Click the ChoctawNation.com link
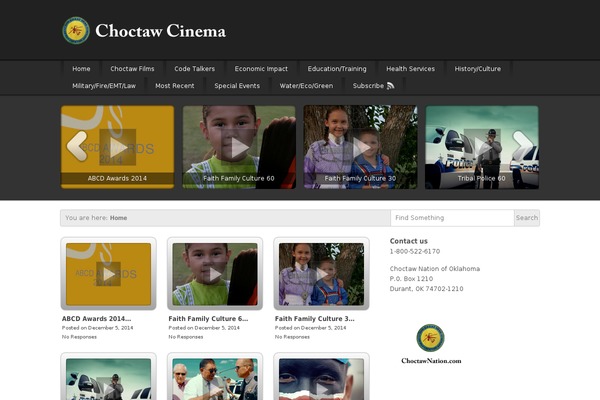Screen dimensions: 600x400 click(x=431, y=361)
